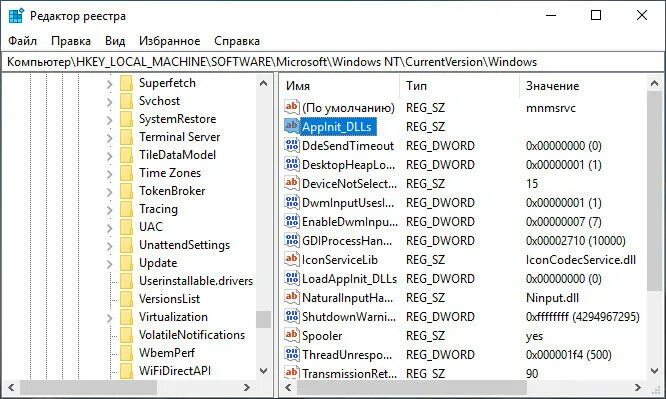Click the folder icon of Svchost key
This screenshot has width=666, height=399.
click(127, 101)
